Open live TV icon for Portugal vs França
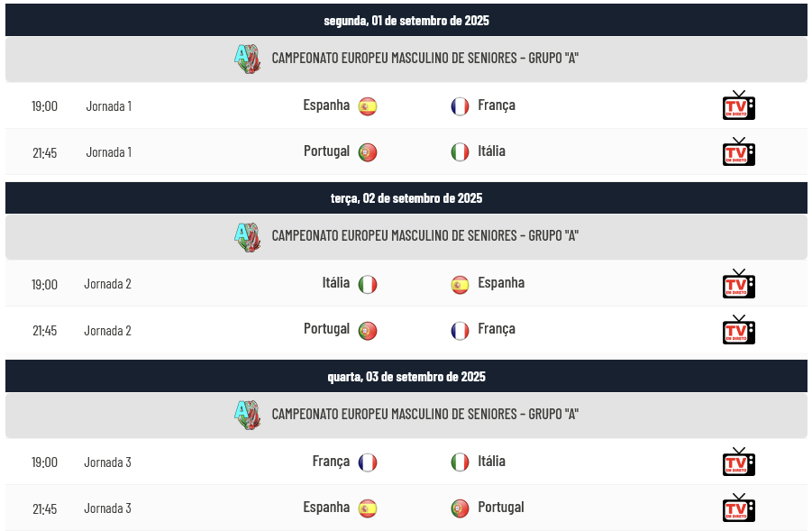 [738, 329]
